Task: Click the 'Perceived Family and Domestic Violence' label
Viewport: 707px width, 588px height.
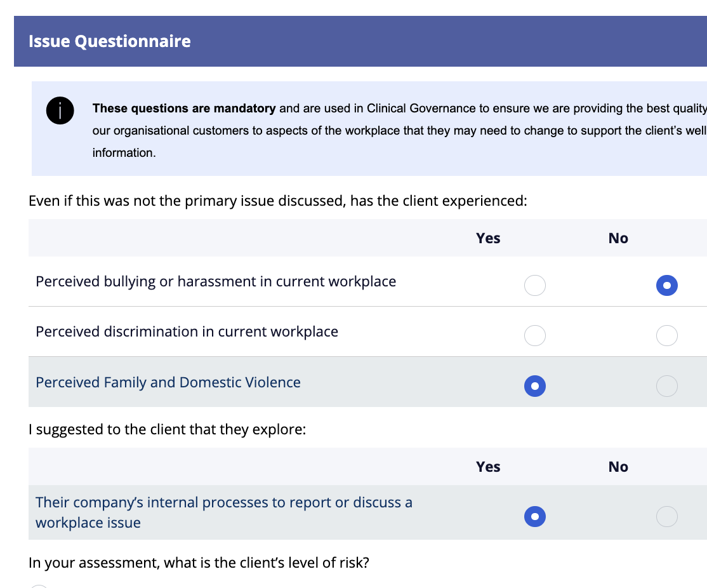Action: (x=168, y=382)
